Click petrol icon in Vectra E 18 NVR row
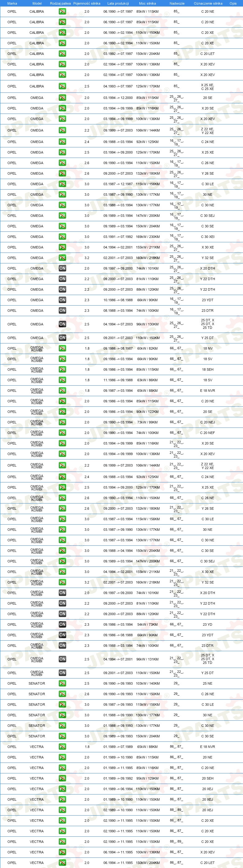The width and height of the screenshot is (243, 868). (x=62, y=747)
